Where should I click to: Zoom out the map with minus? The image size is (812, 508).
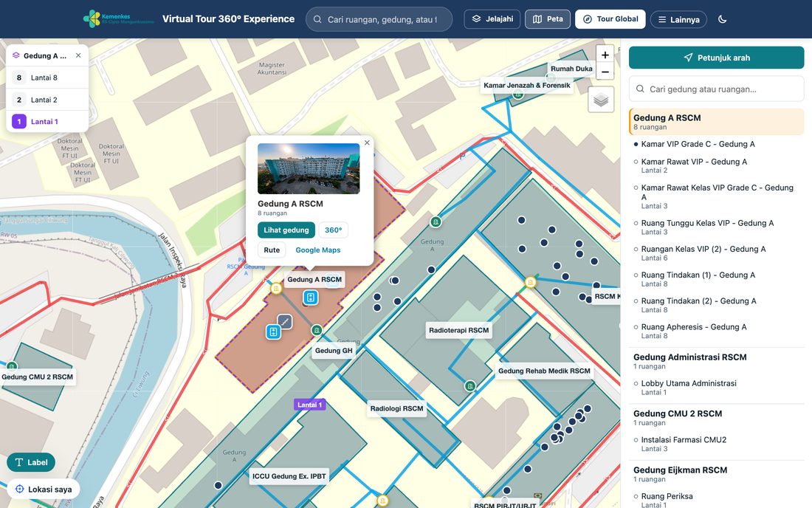(x=605, y=72)
